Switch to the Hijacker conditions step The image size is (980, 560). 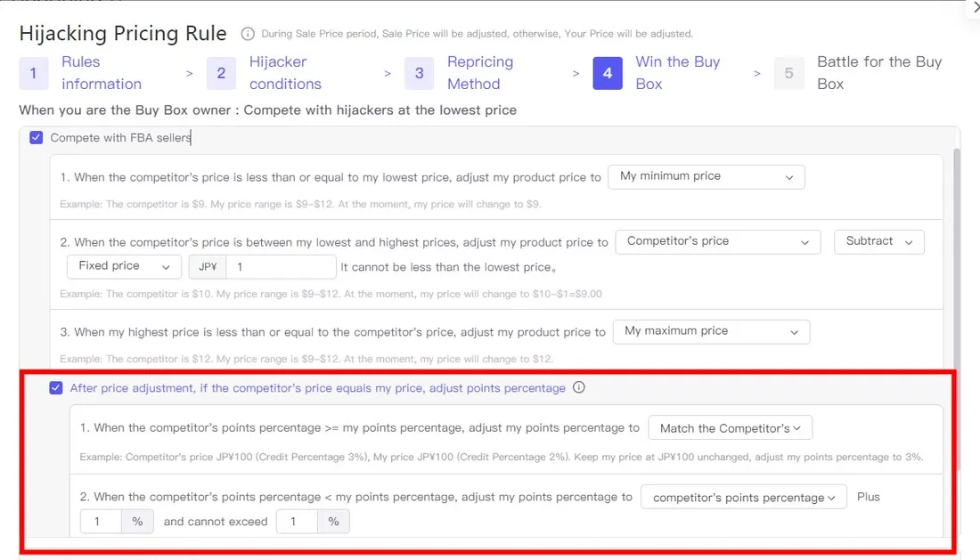pyautogui.click(x=285, y=74)
